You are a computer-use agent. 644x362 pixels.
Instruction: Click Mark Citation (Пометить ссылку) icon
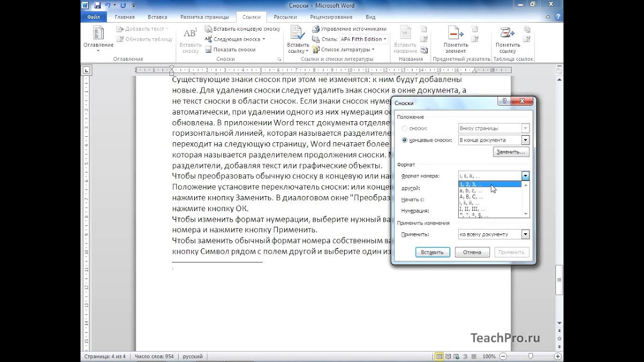coord(507,34)
